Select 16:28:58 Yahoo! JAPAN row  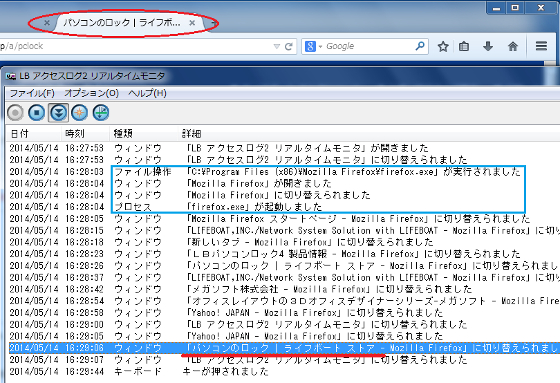pyautogui.click(x=284, y=313)
